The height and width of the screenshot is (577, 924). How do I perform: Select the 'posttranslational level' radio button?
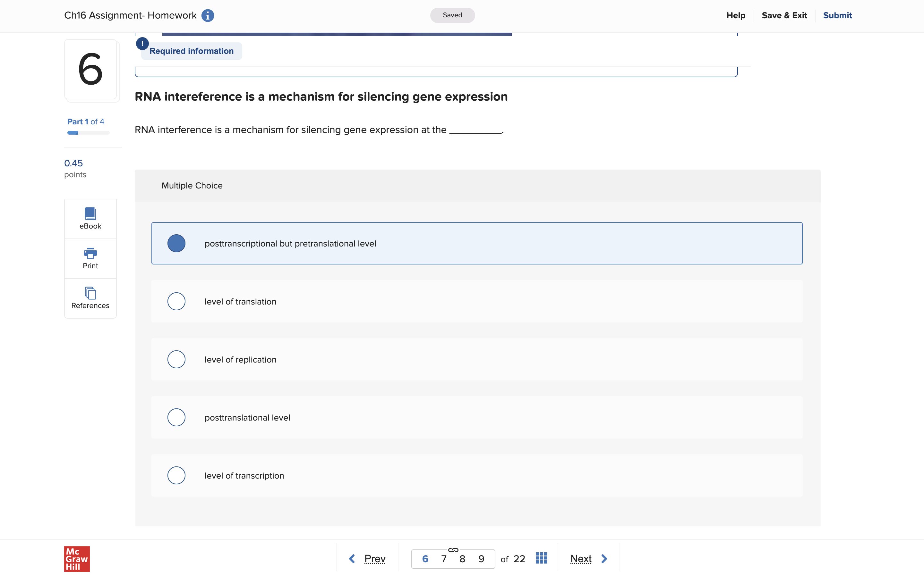[x=176, y=417]
